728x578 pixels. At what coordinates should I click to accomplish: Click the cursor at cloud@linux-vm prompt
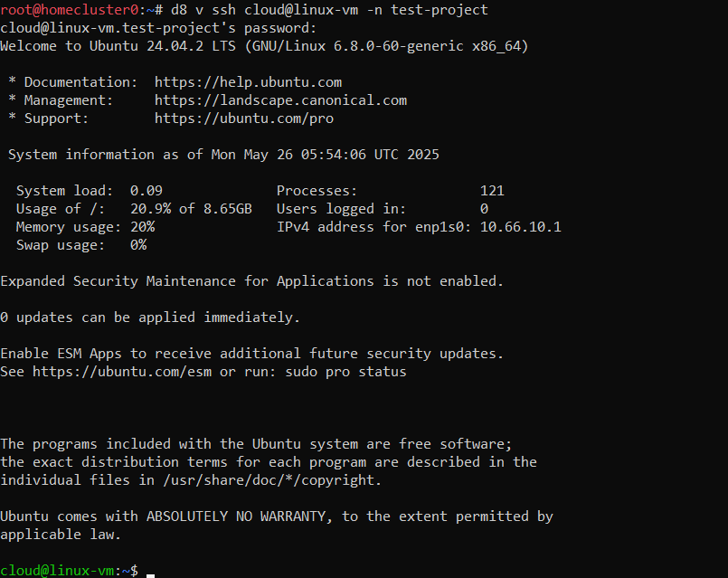(x=150, y=572)
